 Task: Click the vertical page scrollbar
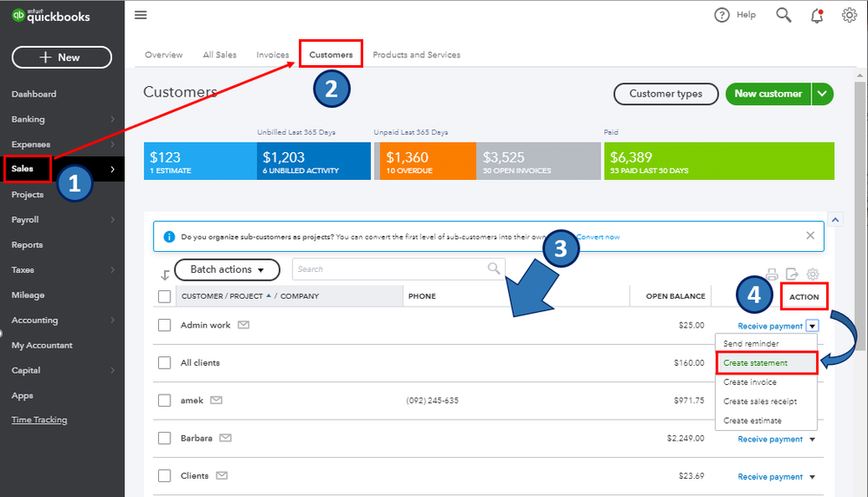[859, 215]
